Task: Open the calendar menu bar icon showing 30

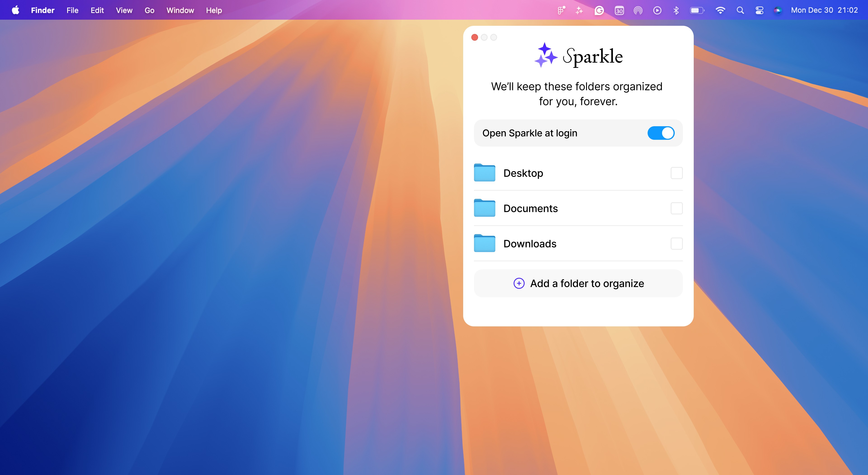Action: [x=619, y=10]
